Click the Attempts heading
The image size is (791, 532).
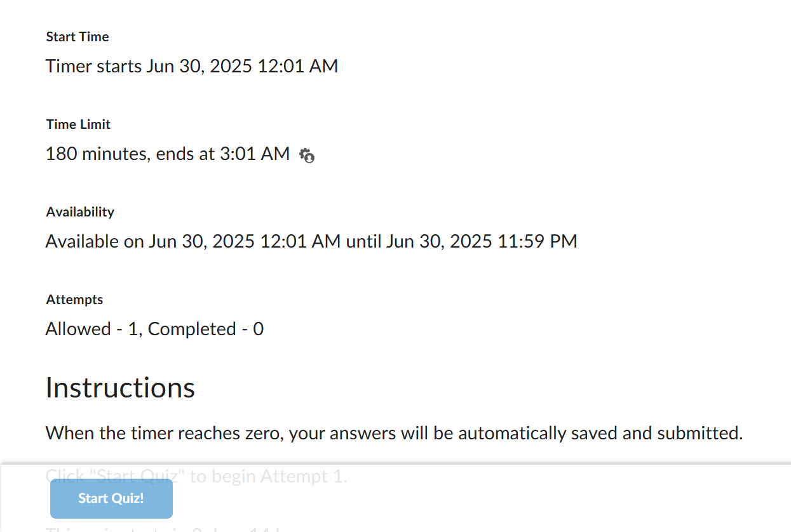tap(74, 300)
